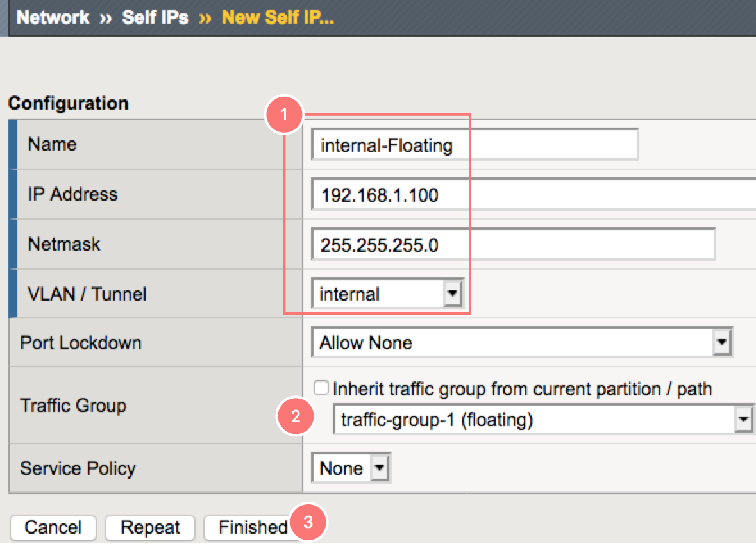Viewport: 756px width, 544px height.
Task: Click annotation marker number 3
Action: [308, 522]
